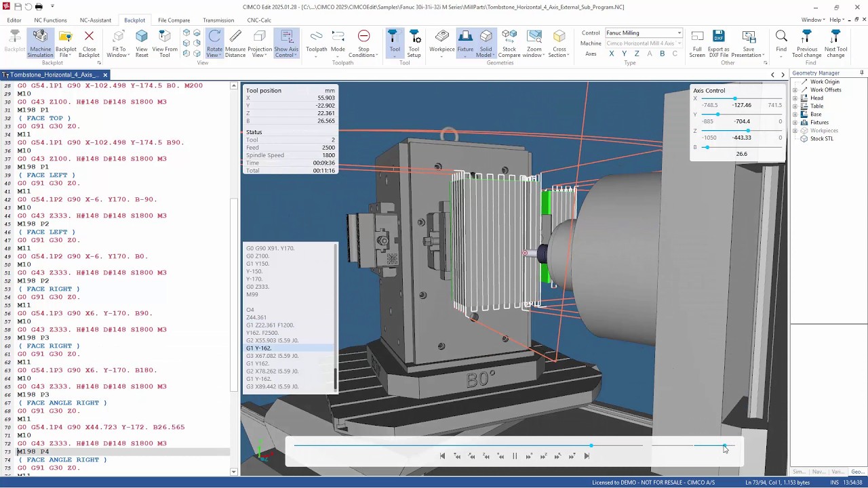Open the CNC-Calc tab
This screenshot has height=488, width=868.
pyautogui.click(x=259, y=20)
